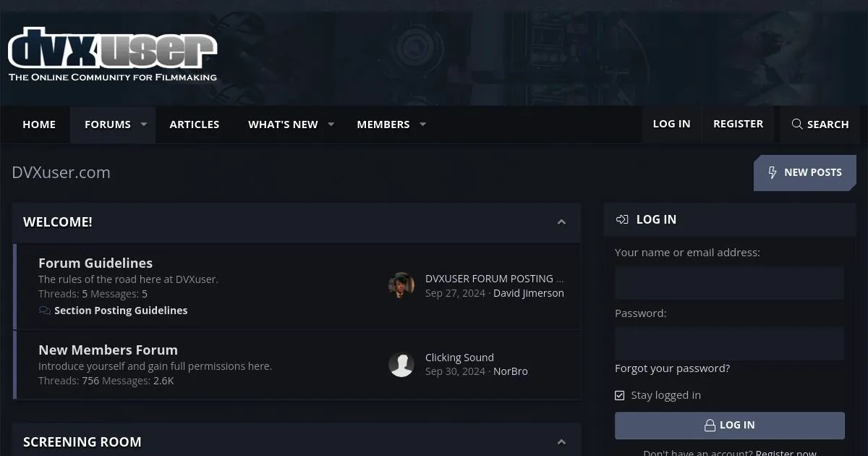Screen dimensions: 868x456
Task: Click the sub-forum speech bubble icon
Action: point(45,311)
